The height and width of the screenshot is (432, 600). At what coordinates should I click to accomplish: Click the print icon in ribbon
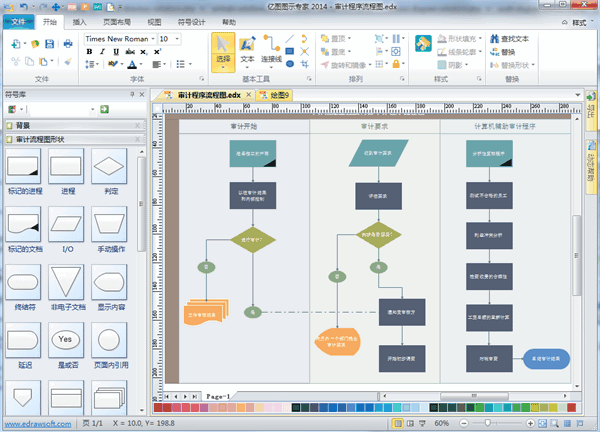pyautogui.click(x=68, y=44)
